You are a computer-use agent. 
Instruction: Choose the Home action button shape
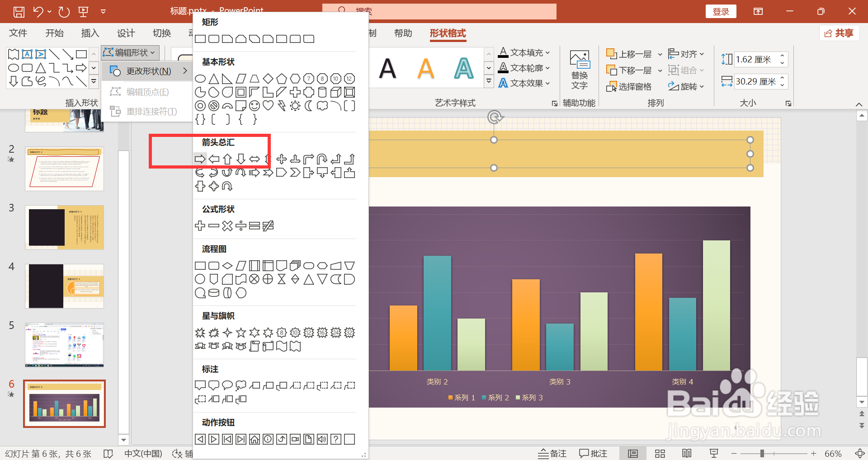point(255,439)
